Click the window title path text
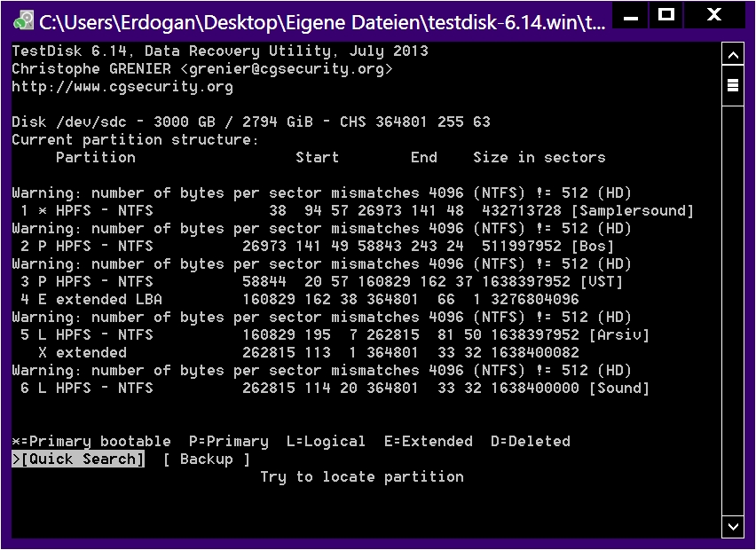This screenshot has height=550, width=756. [322, 22]
